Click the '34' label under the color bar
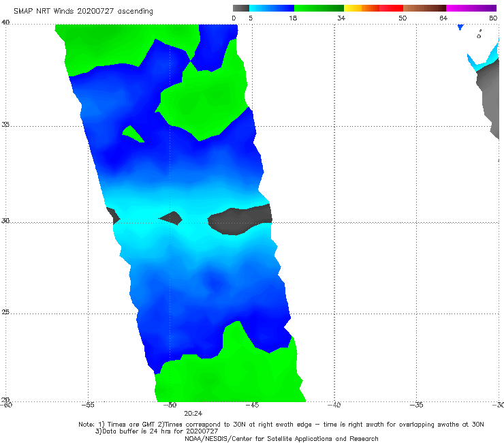This screenshot has height=443, width=504. (x=341, y=18)
